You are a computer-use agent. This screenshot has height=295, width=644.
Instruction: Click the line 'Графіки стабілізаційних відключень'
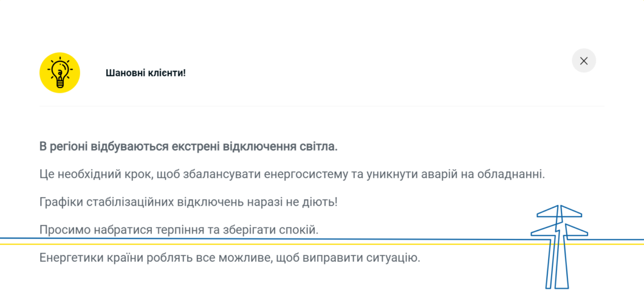[x=188, y=203]
